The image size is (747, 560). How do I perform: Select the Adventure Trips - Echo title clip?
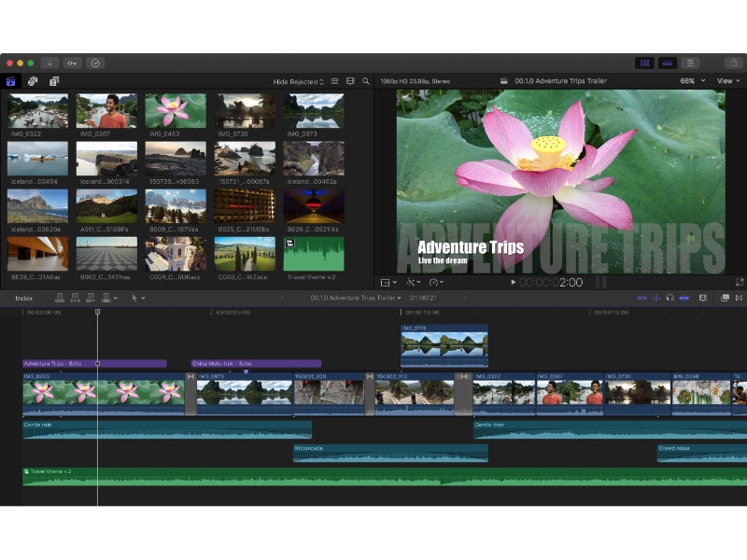94,363
